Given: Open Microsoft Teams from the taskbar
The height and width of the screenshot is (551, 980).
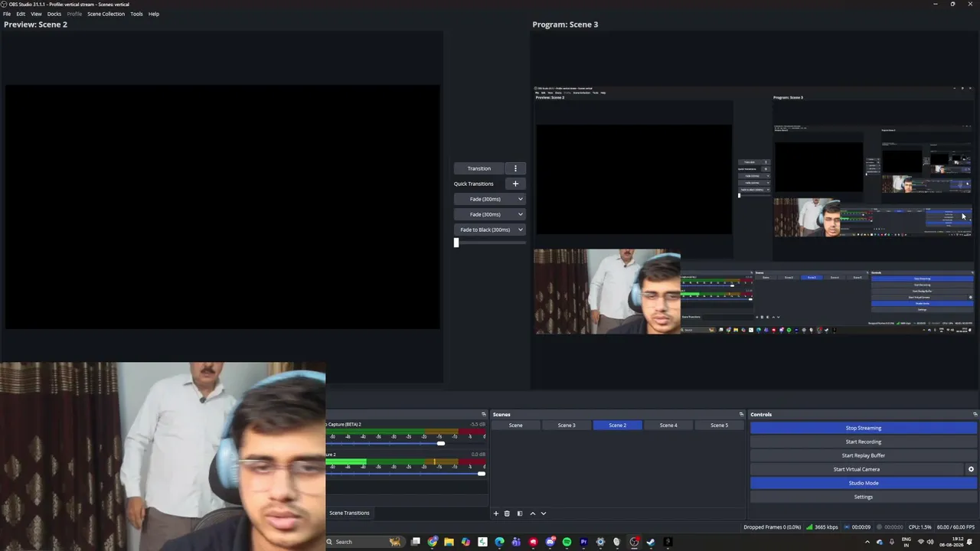Looking at the screenshot, I should [516, 542].
